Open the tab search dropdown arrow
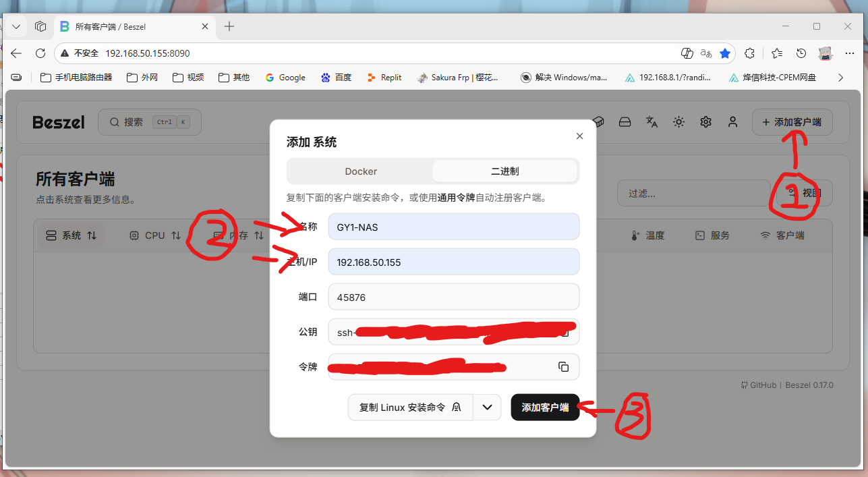Screen dimensions: 868x477 tap(16, 26)
